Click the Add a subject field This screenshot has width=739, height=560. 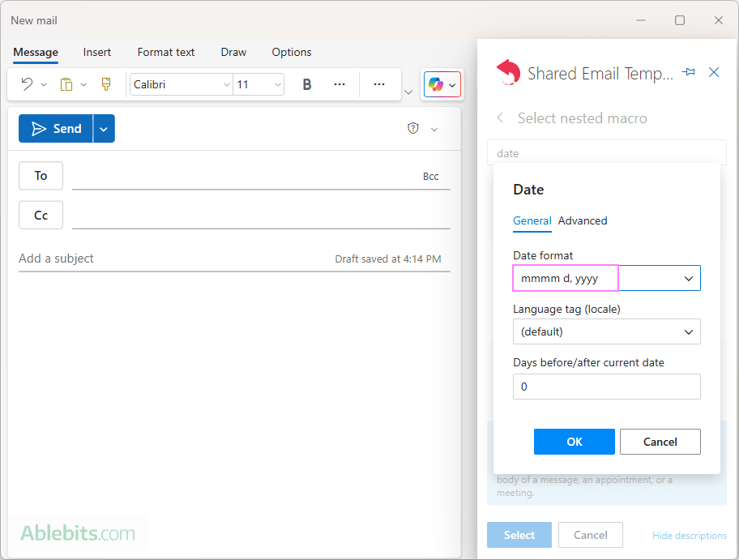coord(174,259)
